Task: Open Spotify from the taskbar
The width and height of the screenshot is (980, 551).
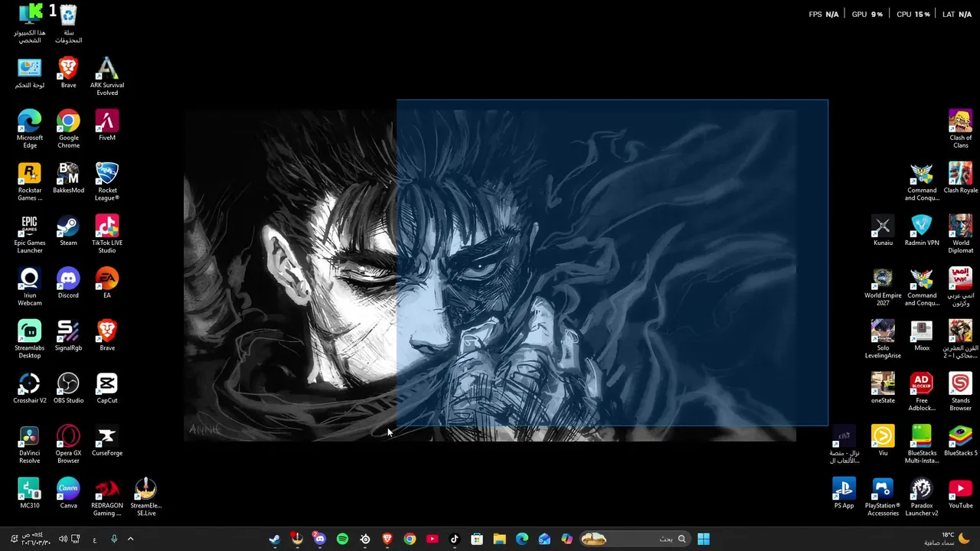Action: click(x=342, y=539)
